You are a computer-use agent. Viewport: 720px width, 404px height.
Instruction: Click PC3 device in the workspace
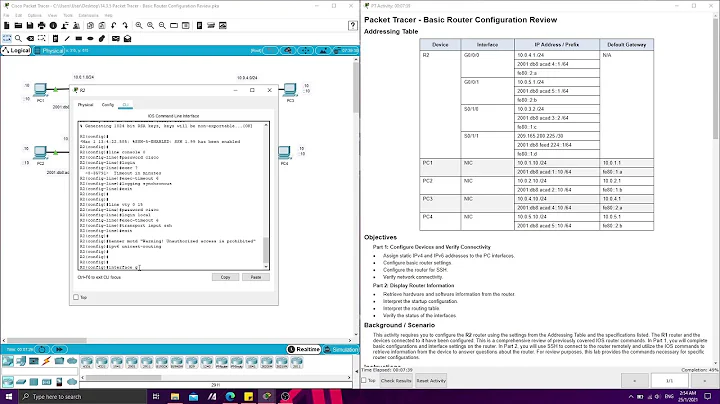pos(290,90)
